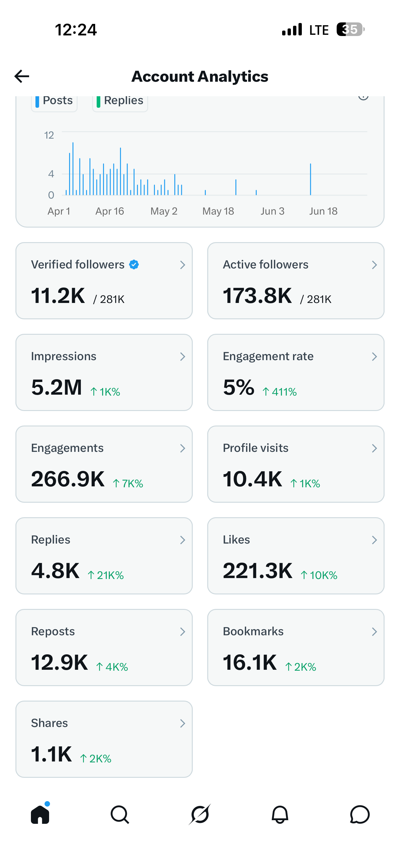Open the Notifications bell icon
This screenshot has height=868, width=400.
pos(280,814)
